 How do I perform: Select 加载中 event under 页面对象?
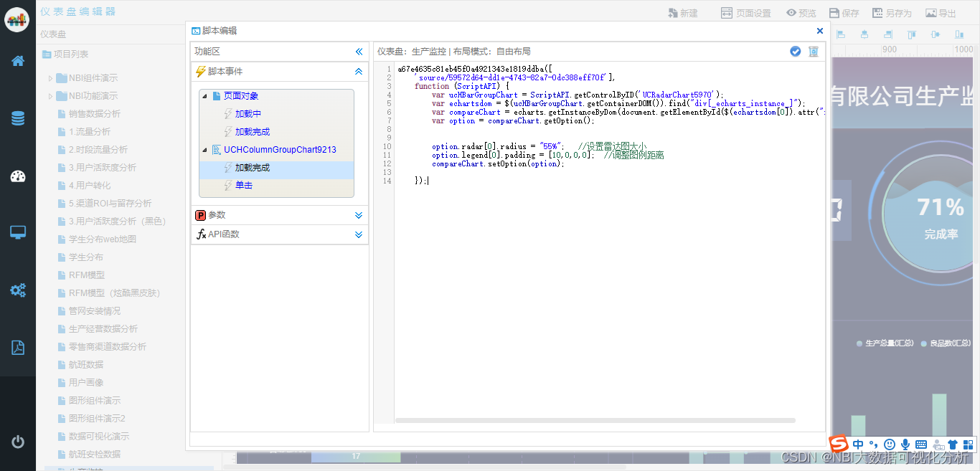248,114
